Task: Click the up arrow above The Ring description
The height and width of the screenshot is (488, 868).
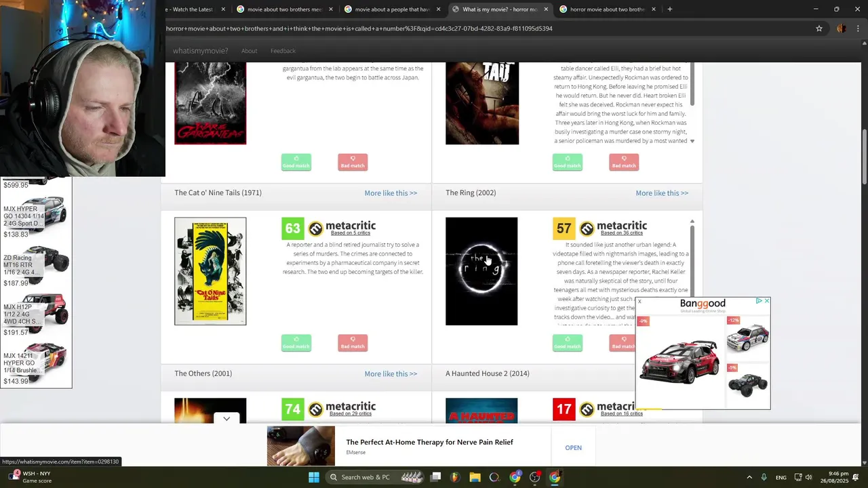Action: pyautogui.click(x=692, y=222)
